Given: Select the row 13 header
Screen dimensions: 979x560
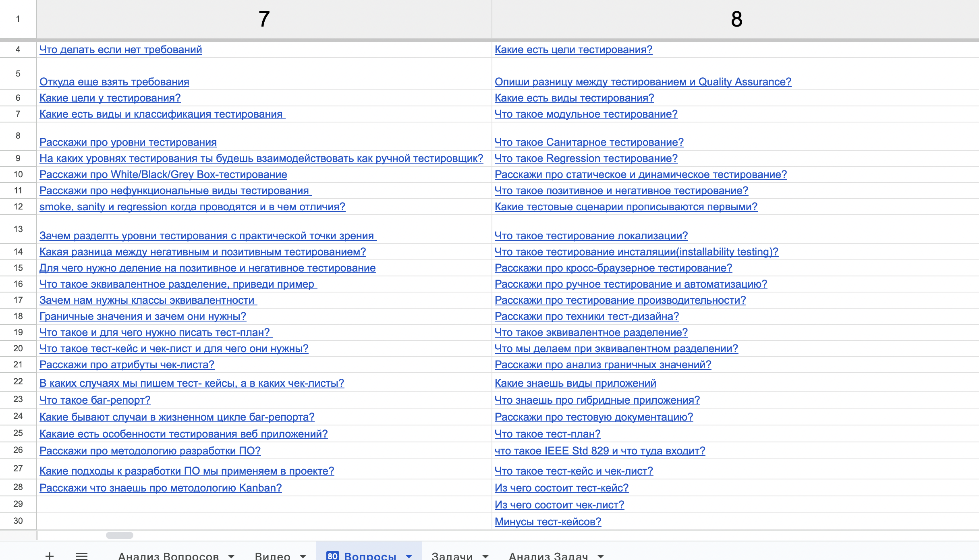Looking at the screenshot, I should 18,229.
